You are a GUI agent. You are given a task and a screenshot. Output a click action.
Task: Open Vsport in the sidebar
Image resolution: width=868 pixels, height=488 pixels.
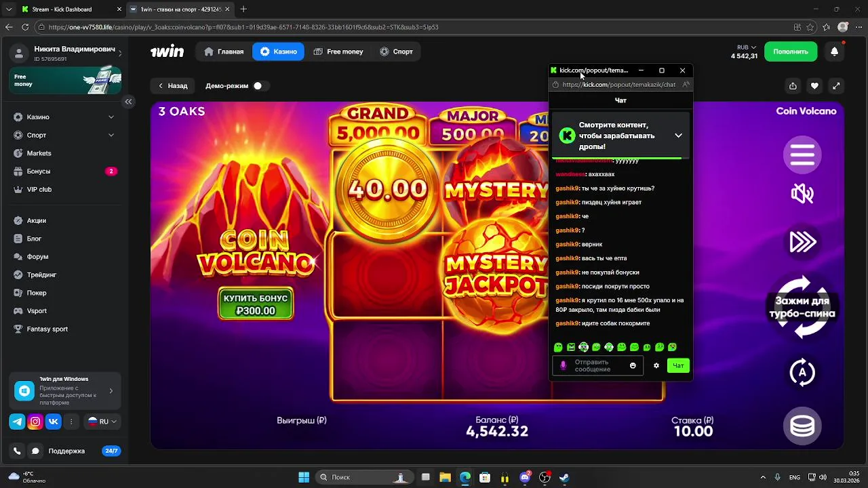64,311
